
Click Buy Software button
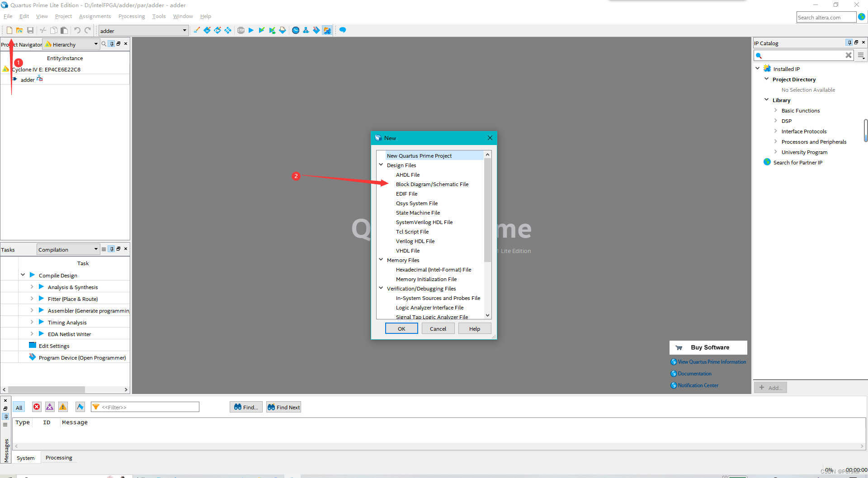click(708, 347)
